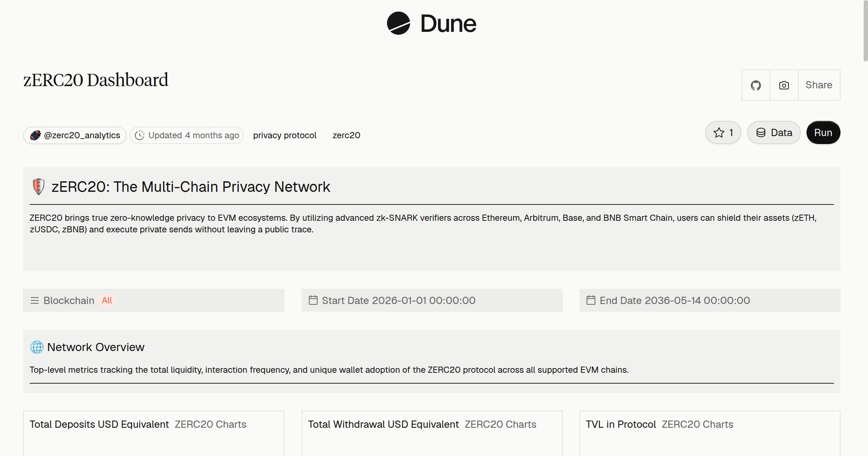Click the Share button

point(819,85)
